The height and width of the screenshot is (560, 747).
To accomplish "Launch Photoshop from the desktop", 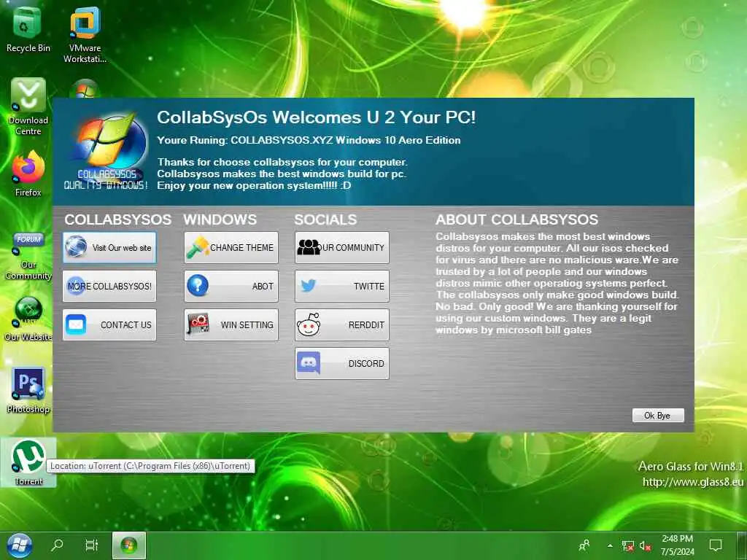I will (x=28, y=389).
